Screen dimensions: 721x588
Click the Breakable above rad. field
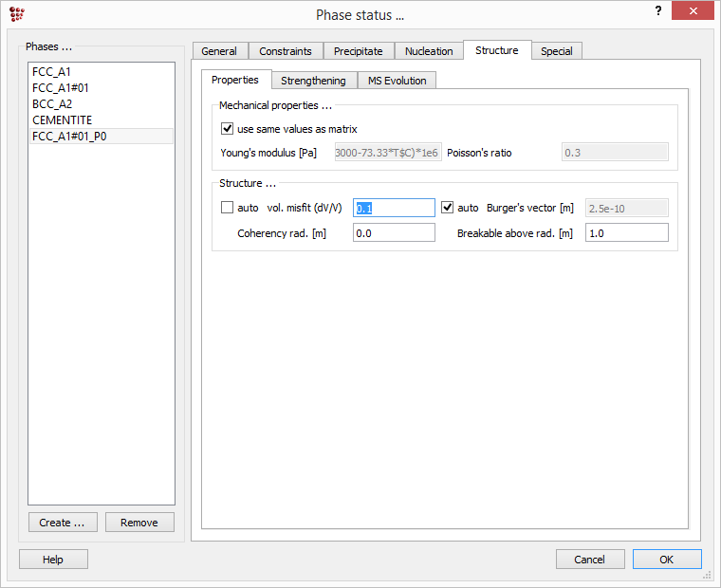[626, 233]
